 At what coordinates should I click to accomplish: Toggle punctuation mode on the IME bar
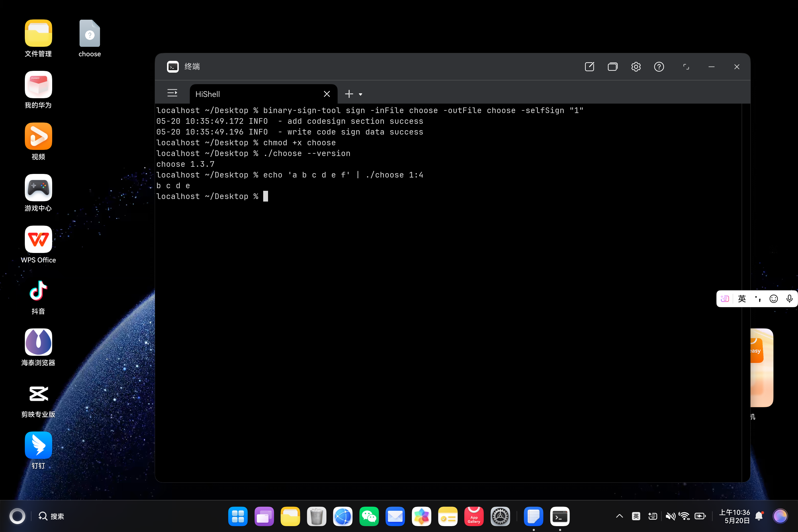click(758, 298)
